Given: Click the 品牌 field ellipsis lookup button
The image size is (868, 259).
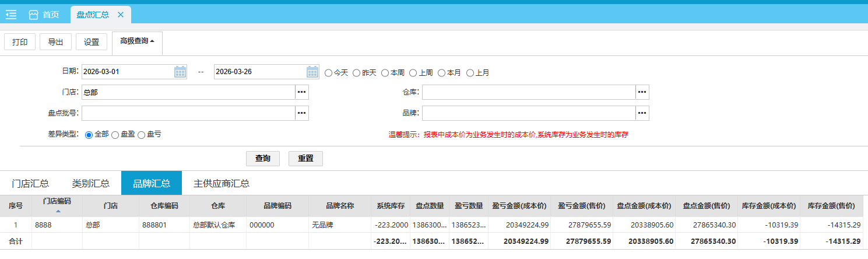Looking at the screenshot, I should 642,113.
